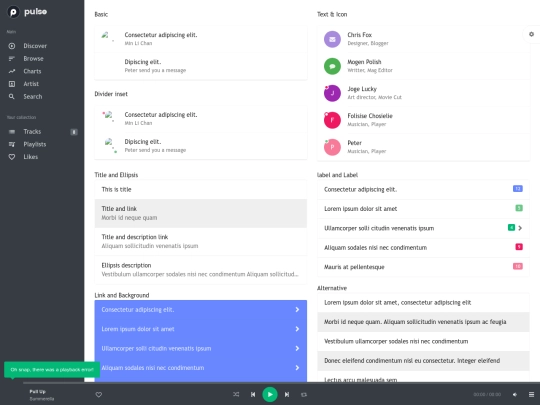Click 'This is title' list row

201,189
